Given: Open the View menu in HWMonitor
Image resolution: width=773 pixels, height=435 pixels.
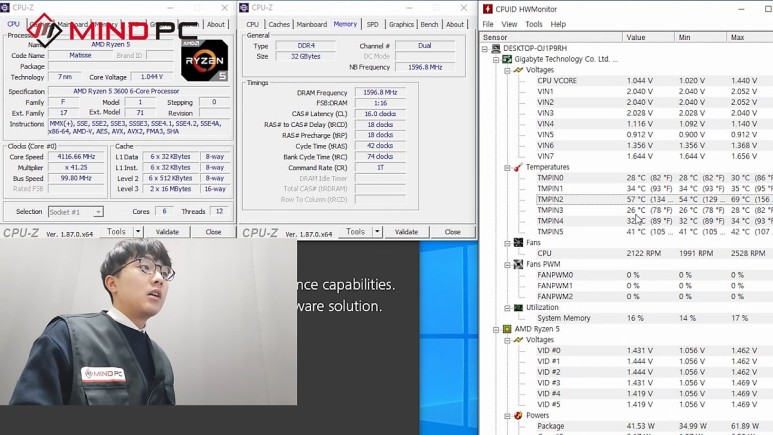Looking at the screenshot, I should point(509,24).
